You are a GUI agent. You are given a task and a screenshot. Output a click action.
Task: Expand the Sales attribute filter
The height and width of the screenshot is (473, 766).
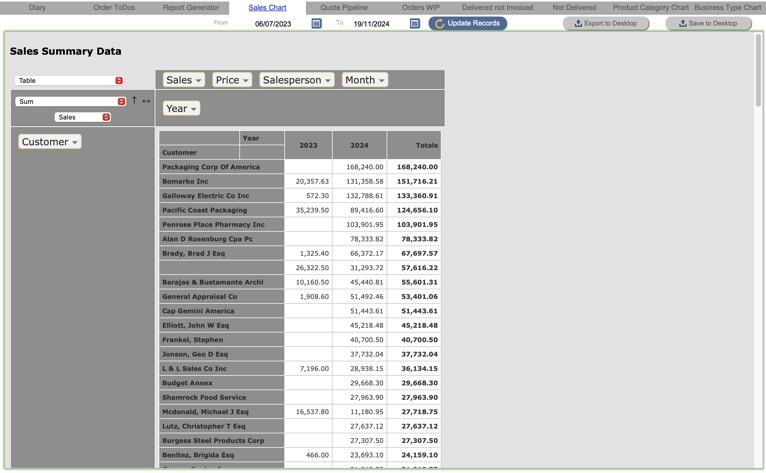[183, 80]
